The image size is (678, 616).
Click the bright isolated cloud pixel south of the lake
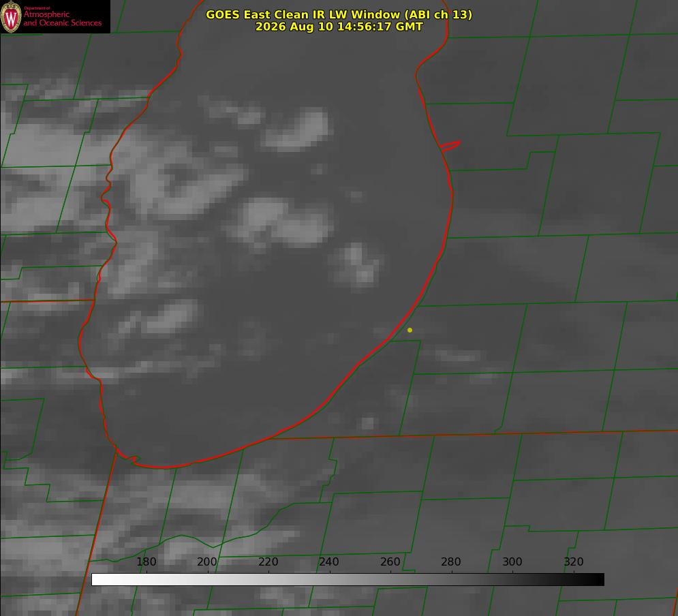pos(367,422)
